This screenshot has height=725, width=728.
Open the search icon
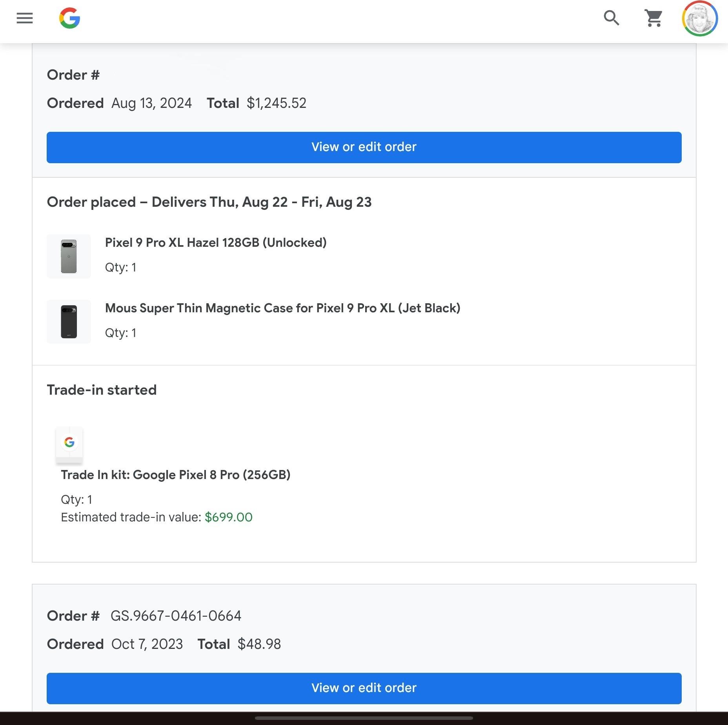point(612,18)
